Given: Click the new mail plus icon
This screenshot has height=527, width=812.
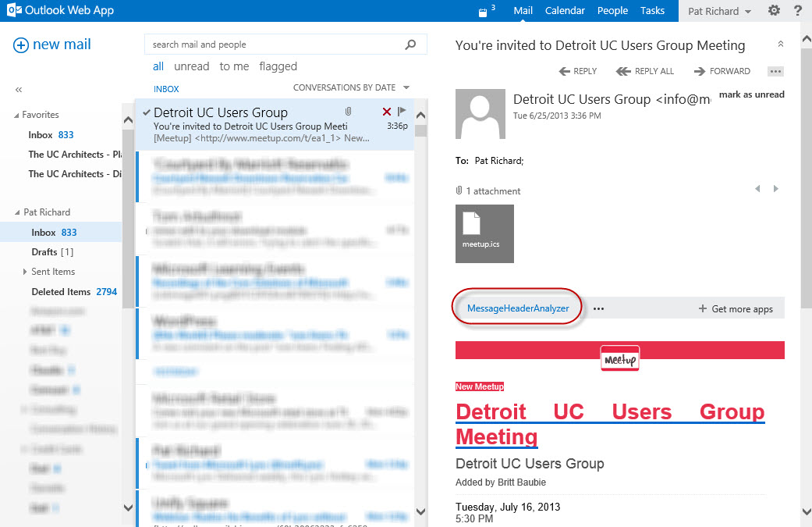Looking at the screenshot, I should pos(21,45).
